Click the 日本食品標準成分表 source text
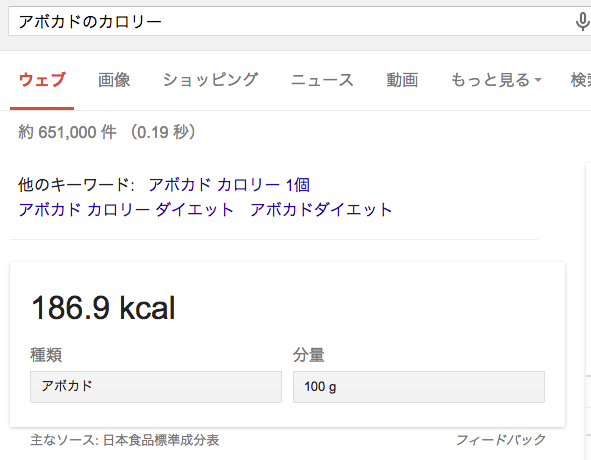This screenshot has height=460, width=591. point(161,440)
